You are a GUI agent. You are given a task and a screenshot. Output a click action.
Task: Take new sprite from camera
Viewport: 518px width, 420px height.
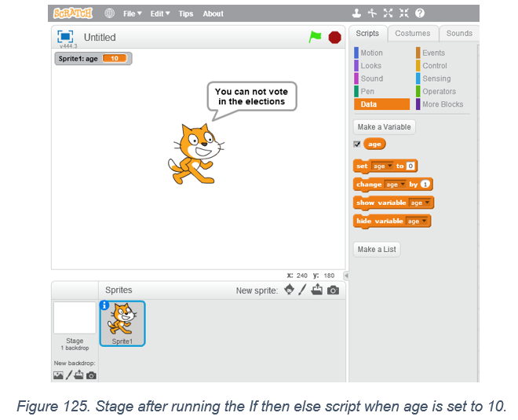click(x=333, y=290)
